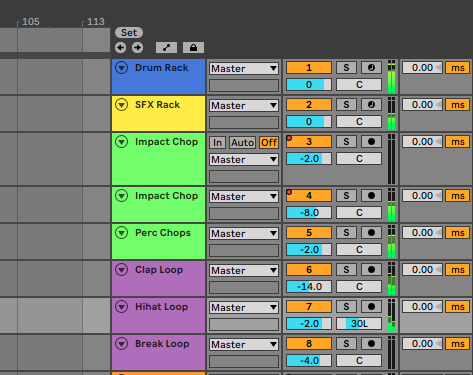Jump to the next locator arrow
Image resolution: width=473 pixels, height=375 pixels.
pyautogui.click(x=137, y=48)
